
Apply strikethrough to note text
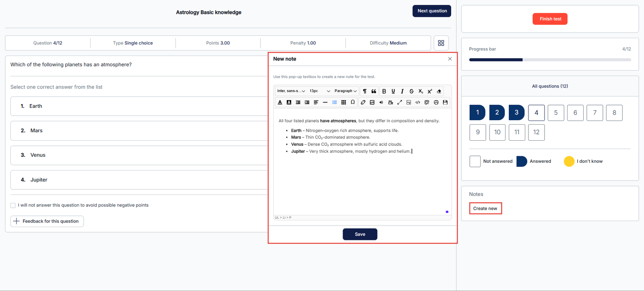click(x=411, y=91)
